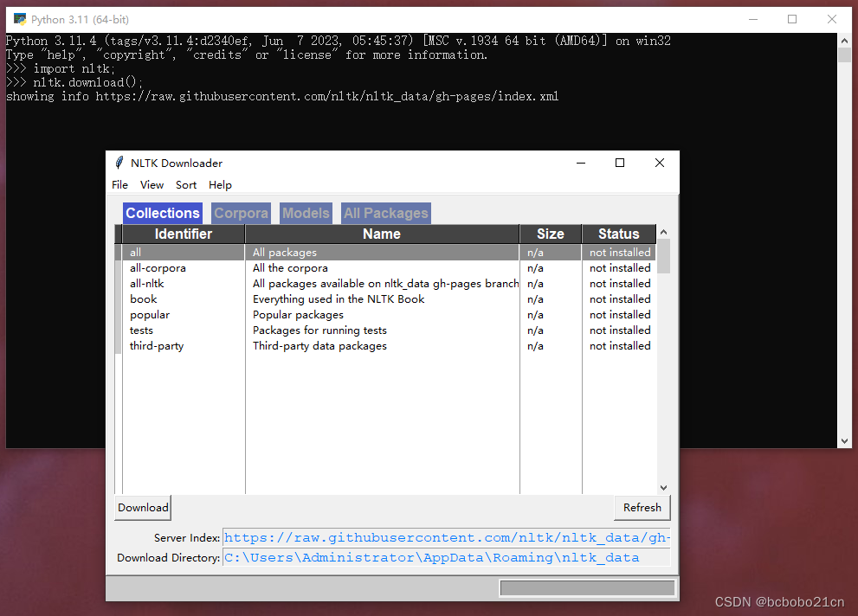Image resolution: width=858 pixels, height=616 pixels.
Task: Click the 'nltk.download();' line in console
Action: click(87, 82)
